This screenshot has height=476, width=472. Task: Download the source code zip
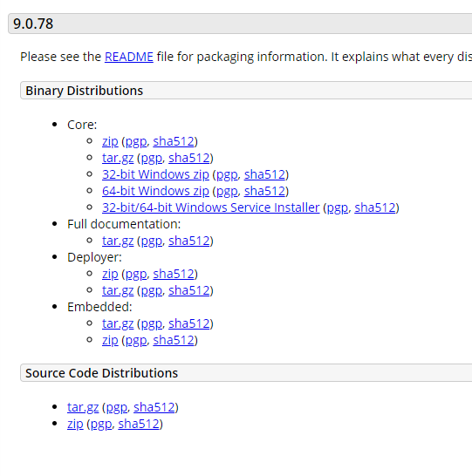pos(75,424)
